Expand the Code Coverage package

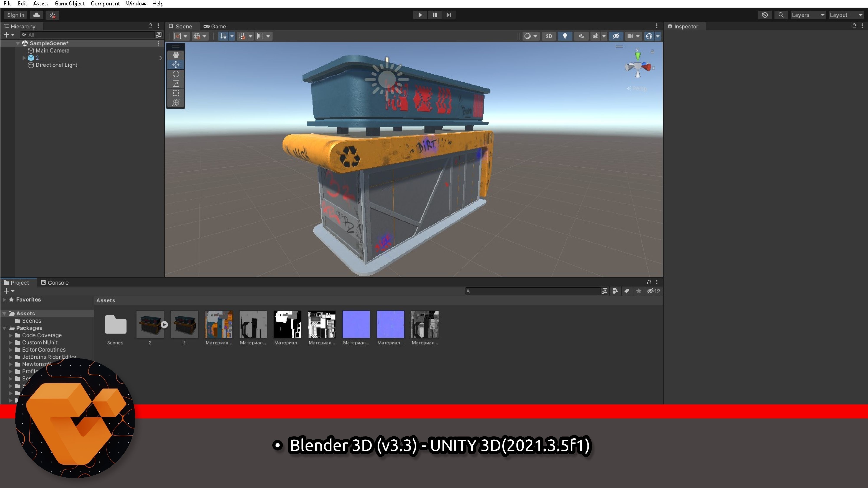coord(11,335)
